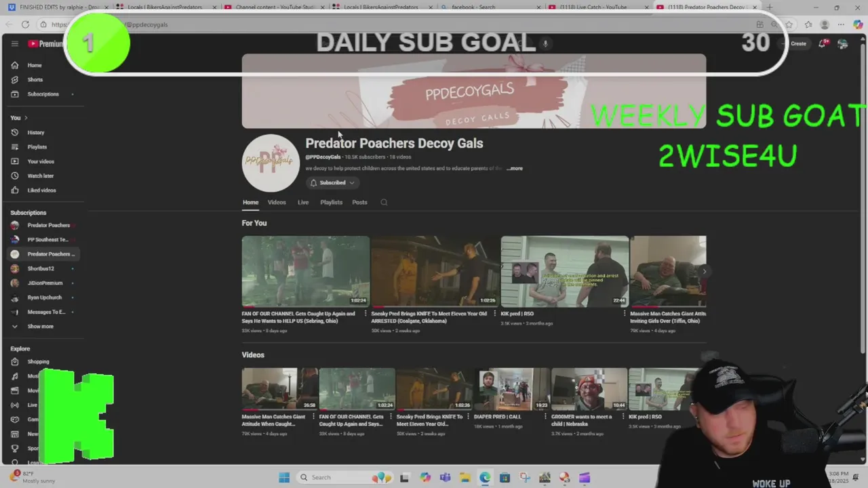The image size is (868, 488).
Task: Open Subscriptions feed in sidebar
Action: point(42,94)
